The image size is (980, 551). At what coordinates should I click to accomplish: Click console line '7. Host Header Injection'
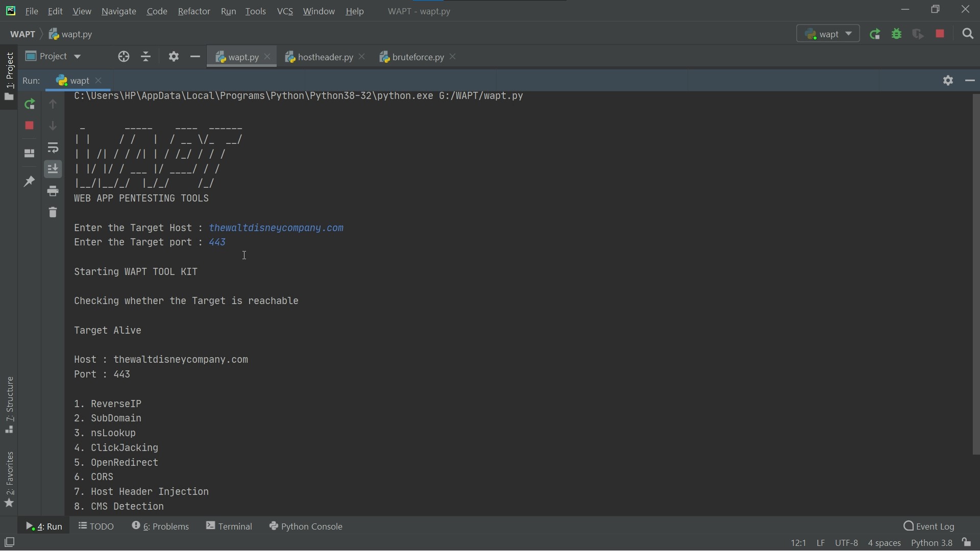pyautogui.click(x=141, y=492)
